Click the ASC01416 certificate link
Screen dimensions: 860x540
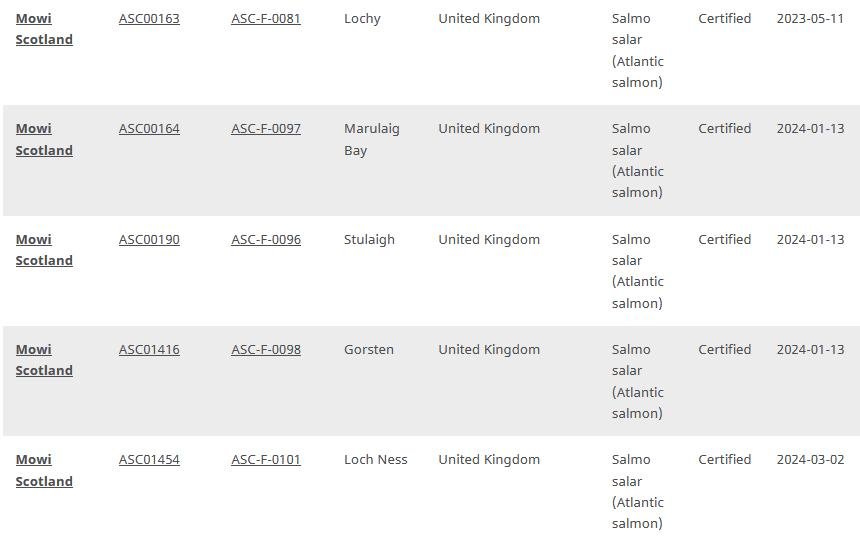149,349
